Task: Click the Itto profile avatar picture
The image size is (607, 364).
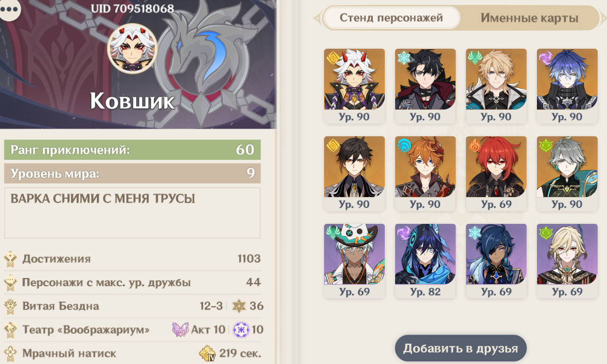Action: pos(132,48)
